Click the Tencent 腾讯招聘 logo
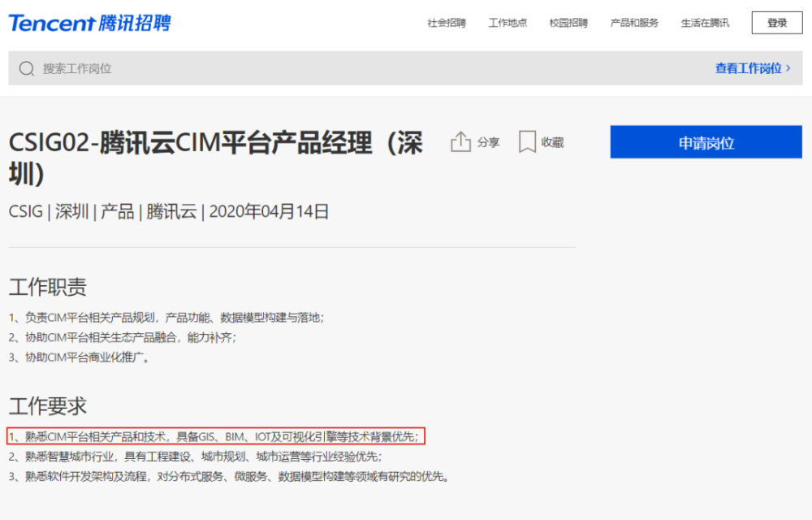This screenshot has height=520, width=812. point(89,23)
